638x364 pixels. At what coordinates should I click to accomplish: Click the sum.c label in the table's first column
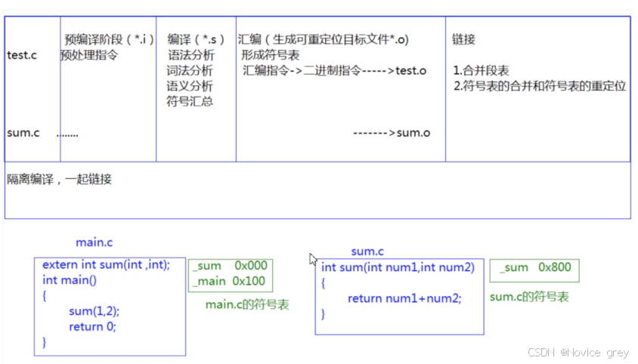23,133
